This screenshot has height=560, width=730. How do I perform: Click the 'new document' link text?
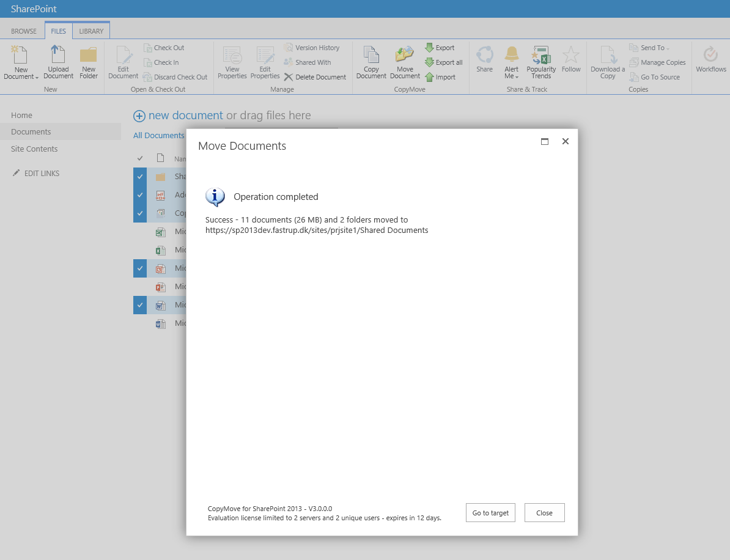click(x=186, y=116)
